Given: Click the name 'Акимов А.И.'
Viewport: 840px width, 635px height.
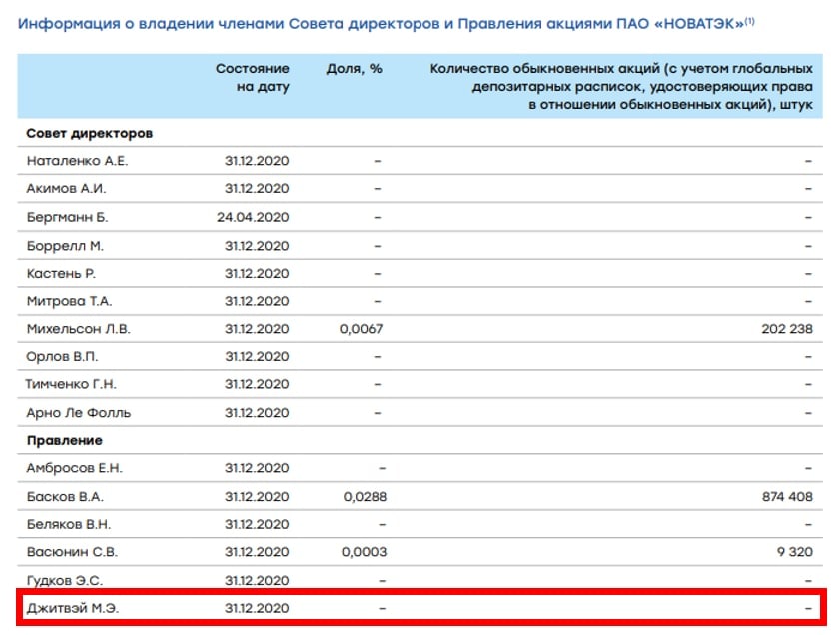Looking at the screenshot, I should [x=67, y=189].
